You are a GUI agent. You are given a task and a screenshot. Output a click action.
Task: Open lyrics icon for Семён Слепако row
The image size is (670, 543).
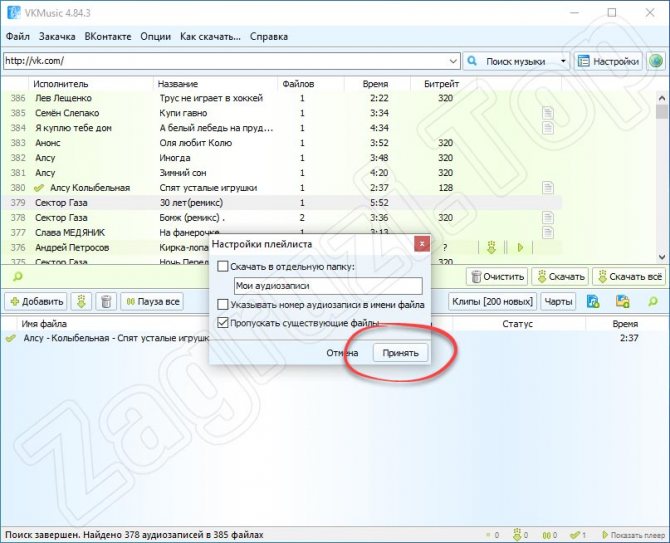pos(547,113)
